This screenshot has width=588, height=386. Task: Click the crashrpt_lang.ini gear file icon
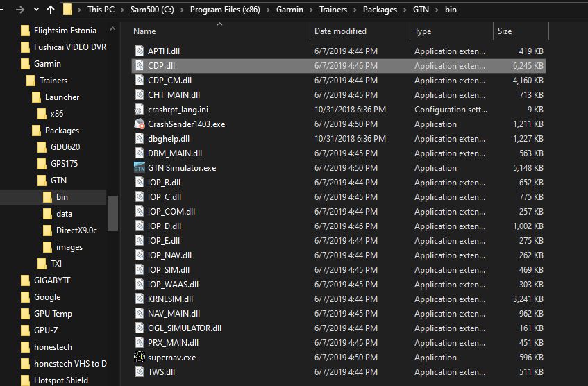[139, 109]
